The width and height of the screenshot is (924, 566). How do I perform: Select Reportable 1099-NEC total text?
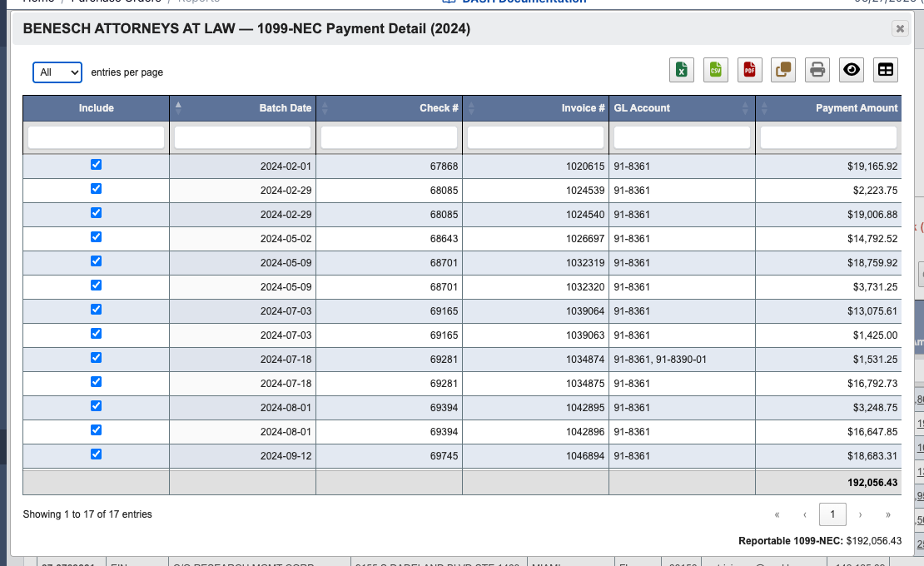(820, 541)
